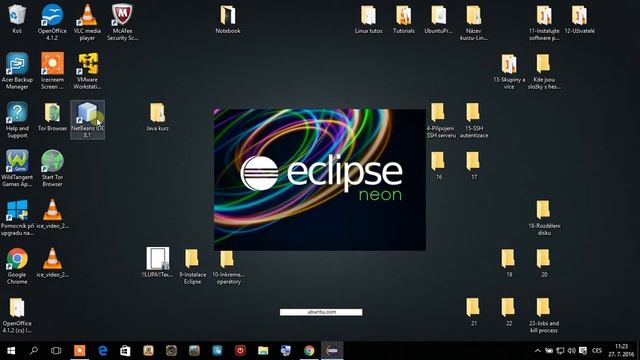The width and height of the screenshot is (640, 360).
Task: Open McAfee Security Scan shortcut
Action: pos(122,22)
